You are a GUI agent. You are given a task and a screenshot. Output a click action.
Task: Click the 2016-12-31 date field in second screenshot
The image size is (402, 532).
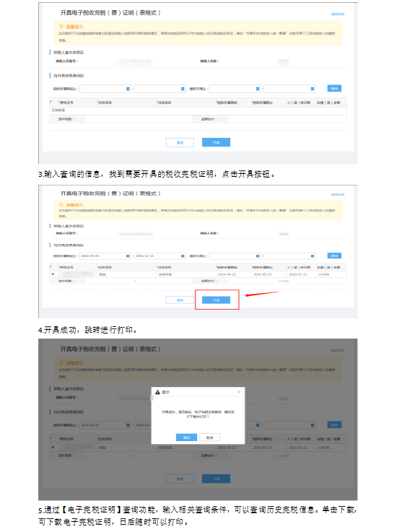(x=160, y=256)
